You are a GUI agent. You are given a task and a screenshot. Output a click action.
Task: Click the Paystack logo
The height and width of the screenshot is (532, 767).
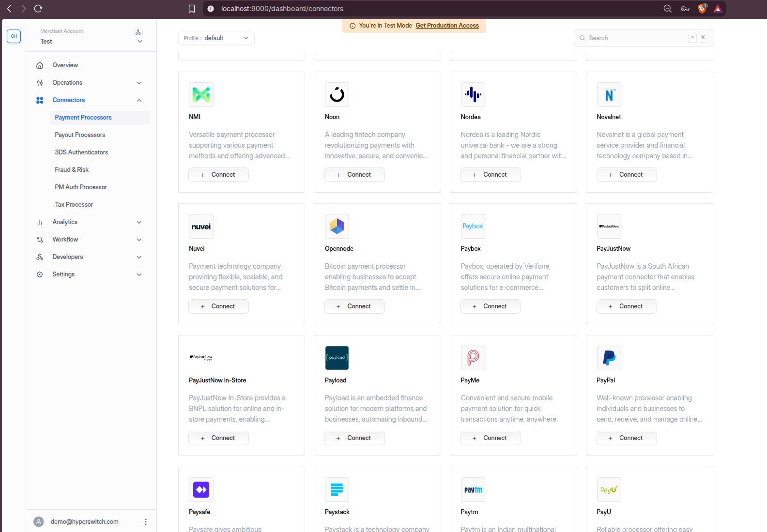point(337,490)
